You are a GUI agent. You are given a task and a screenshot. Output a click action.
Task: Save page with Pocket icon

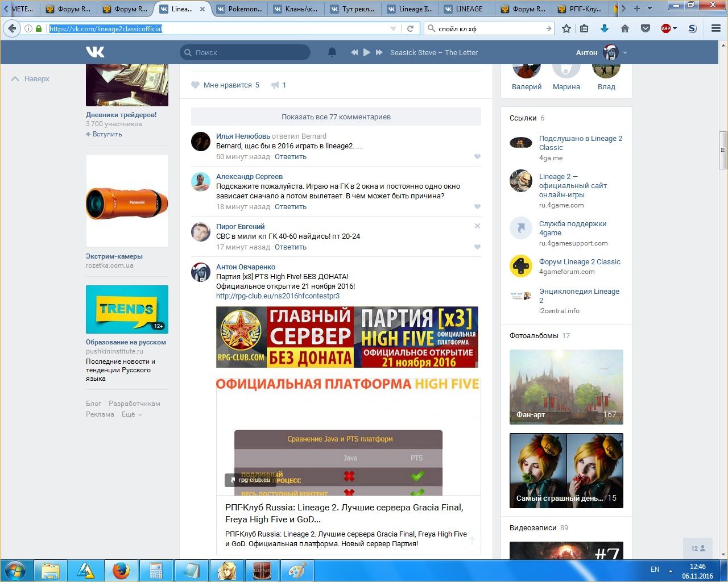(646, 28)
